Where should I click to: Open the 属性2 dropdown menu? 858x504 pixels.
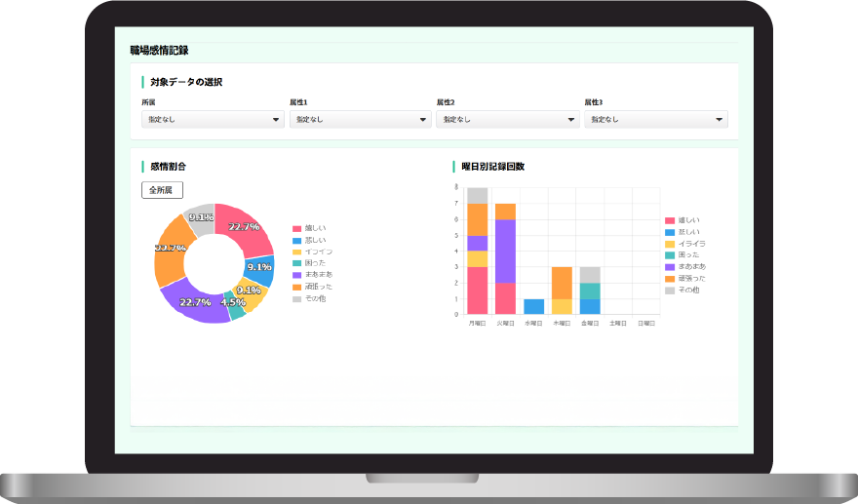[508, 119]
